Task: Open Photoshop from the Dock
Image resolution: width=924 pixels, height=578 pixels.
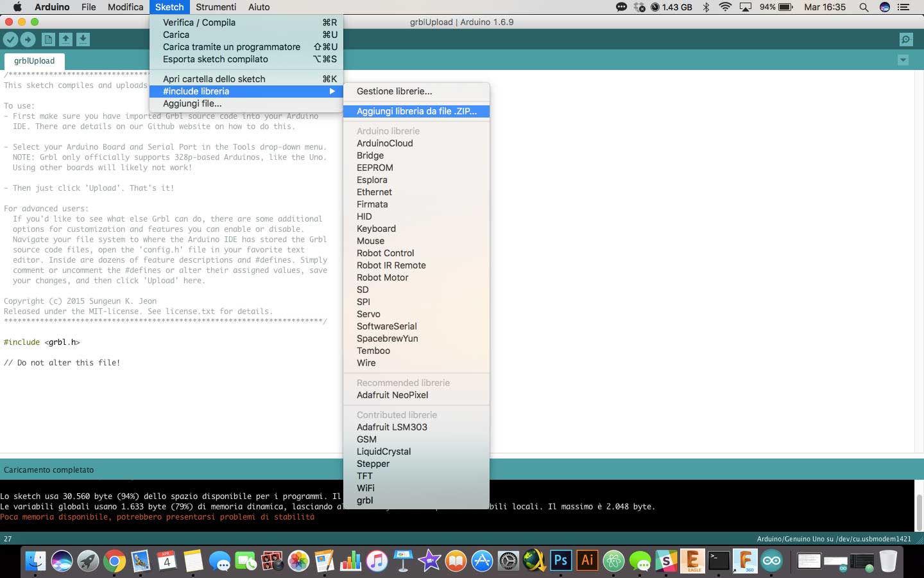Action: [561, 561]
